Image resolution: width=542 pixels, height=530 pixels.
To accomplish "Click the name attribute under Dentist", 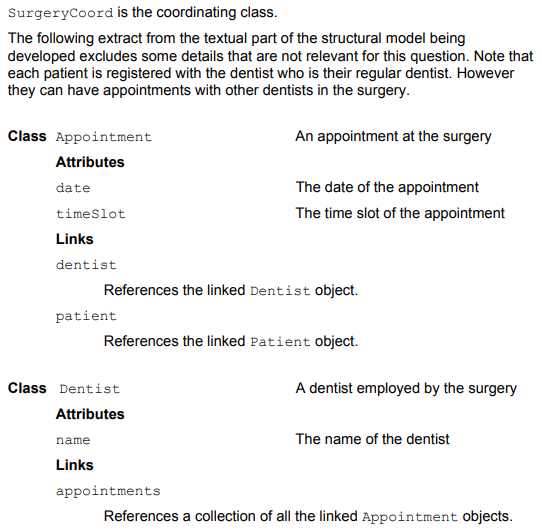I will [x=73, y=440].
